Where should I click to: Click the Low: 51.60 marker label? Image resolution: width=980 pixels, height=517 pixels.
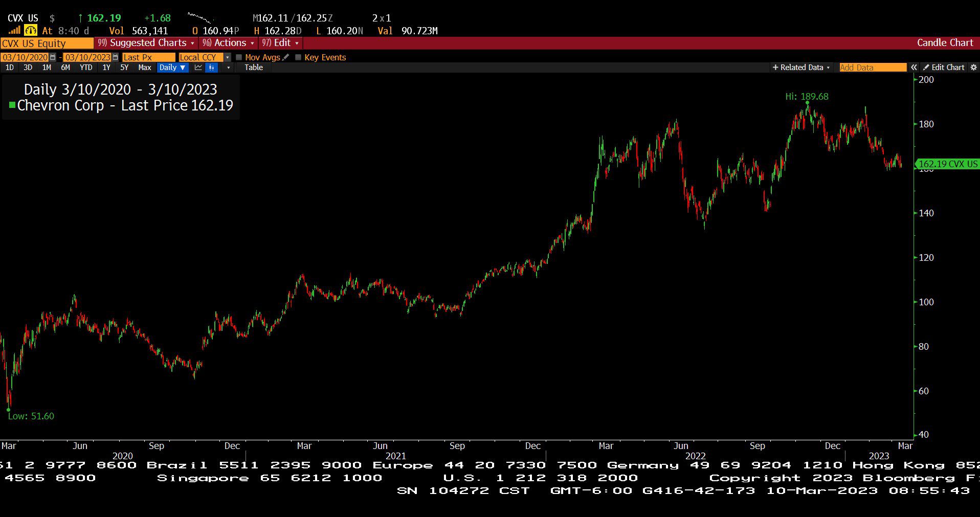coord(31,416)
